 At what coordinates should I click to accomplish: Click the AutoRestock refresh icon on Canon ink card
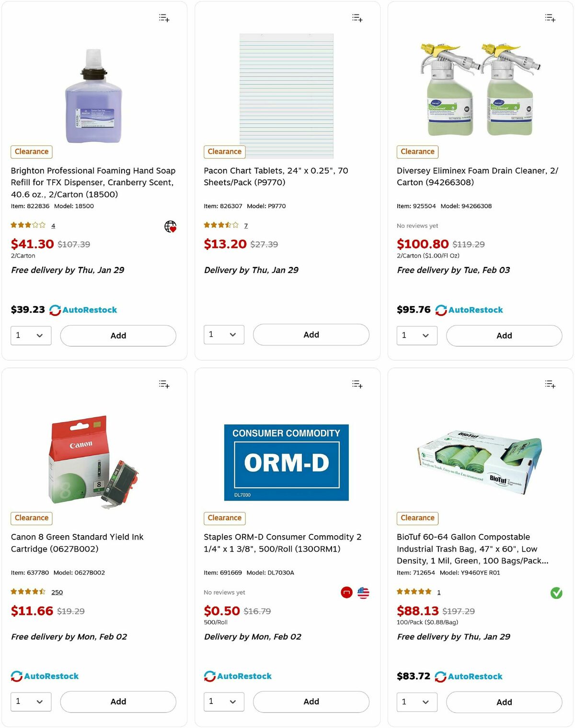[17, 676]
